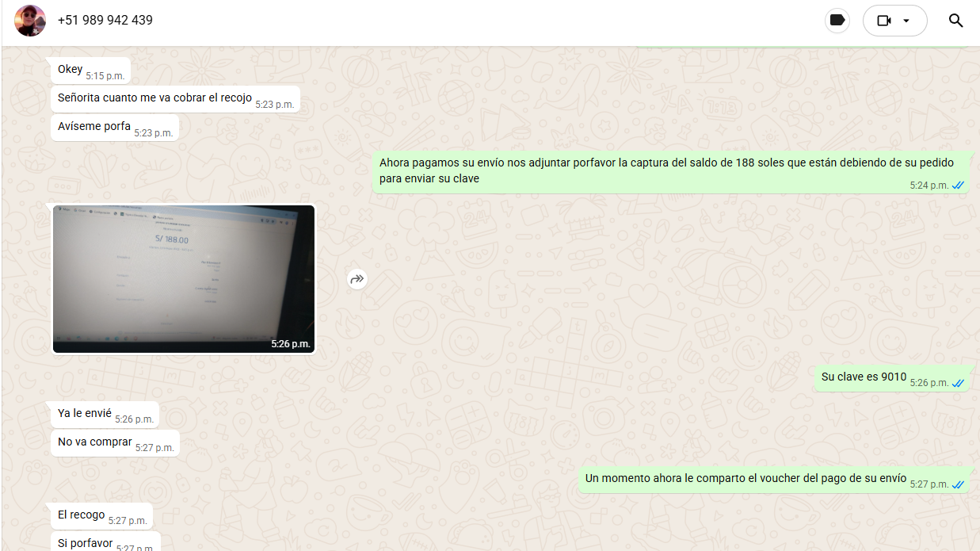The width and height of the screenshot is (980, 551).
Task: Open the S/ 188.00 payment photo
Action: pos(184,278)
